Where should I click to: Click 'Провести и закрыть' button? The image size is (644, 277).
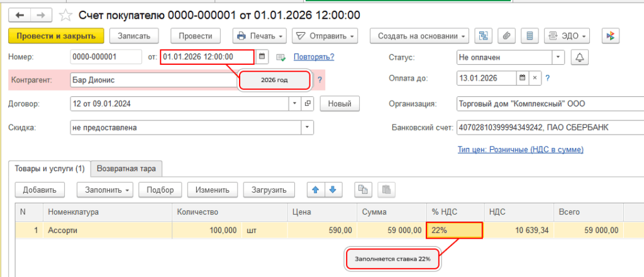56,36
